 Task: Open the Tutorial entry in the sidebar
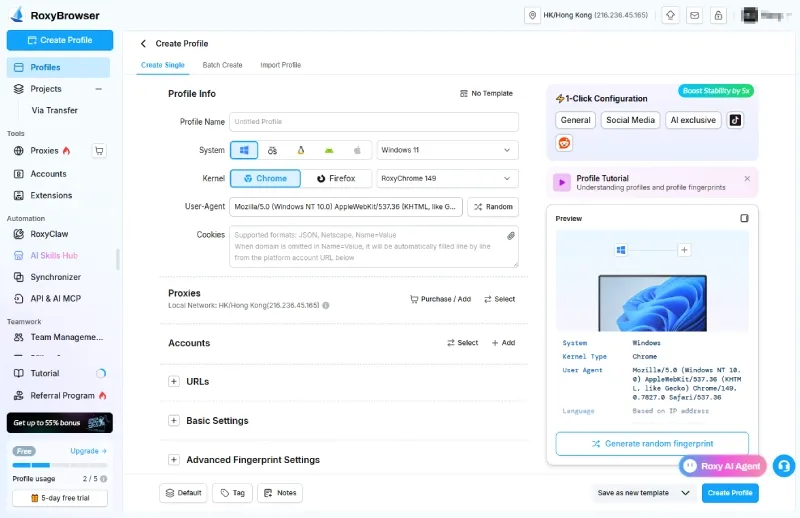[x=45, y=374]
